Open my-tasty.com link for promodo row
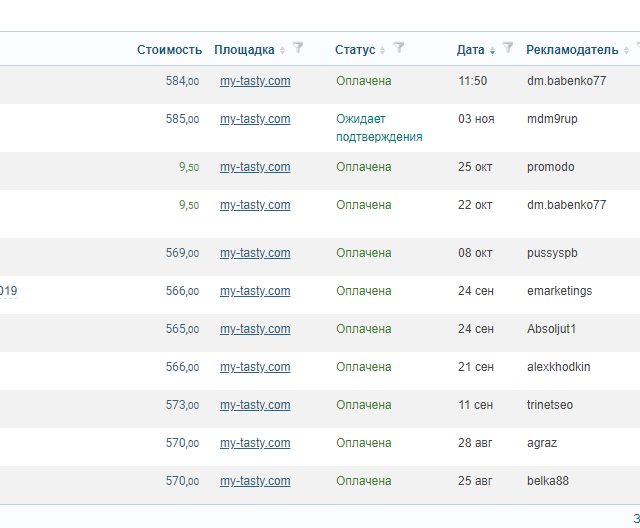 [x=255, y=167]
